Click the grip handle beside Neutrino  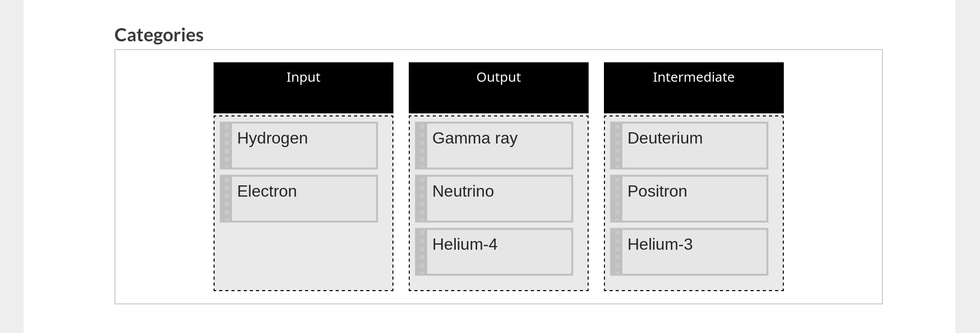[x=422, y=199]
